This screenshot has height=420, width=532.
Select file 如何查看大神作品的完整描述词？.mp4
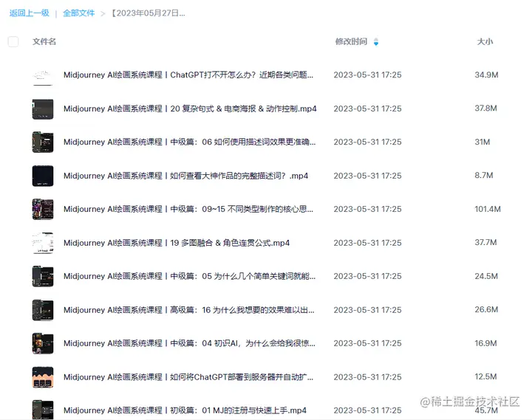(x=186, y=176)
